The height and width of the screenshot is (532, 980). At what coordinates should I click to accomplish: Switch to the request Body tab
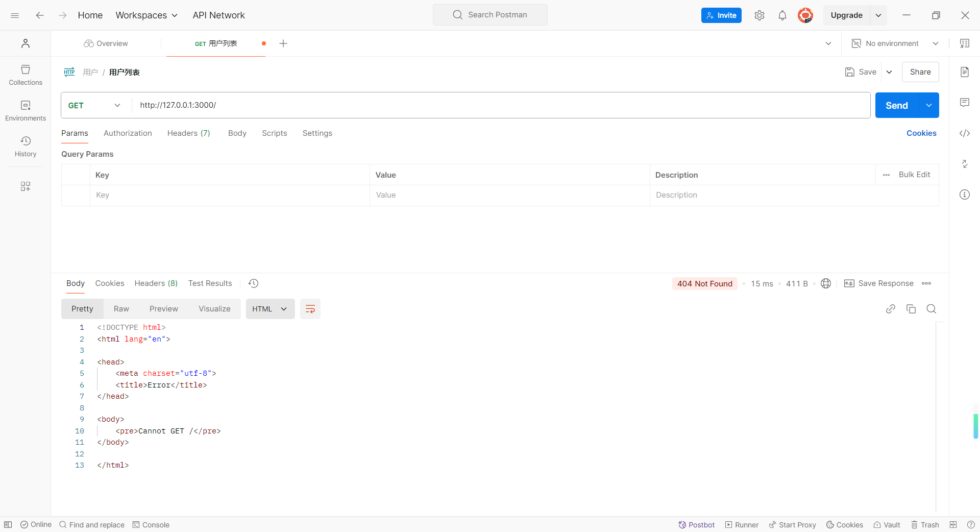click(x=237, y=133)
